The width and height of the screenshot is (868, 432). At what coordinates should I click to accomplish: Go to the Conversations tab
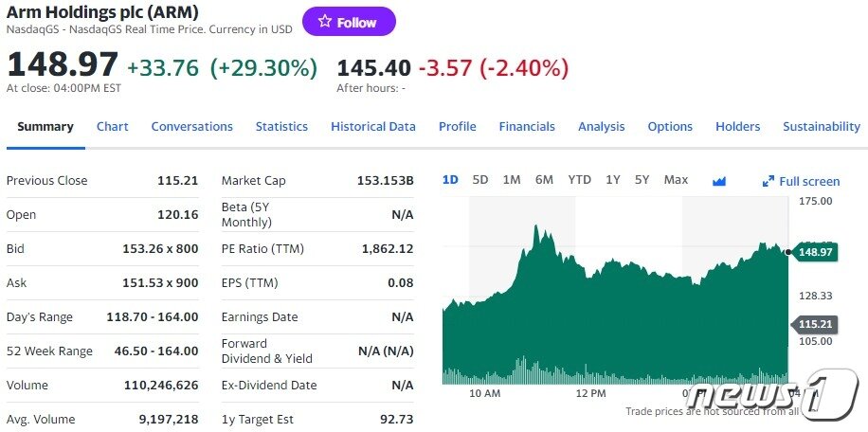(191, 127)
